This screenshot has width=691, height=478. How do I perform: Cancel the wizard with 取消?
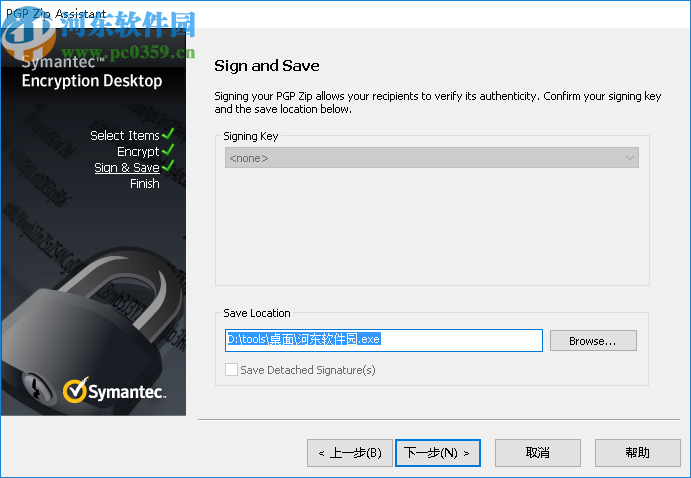click(538, 452)
